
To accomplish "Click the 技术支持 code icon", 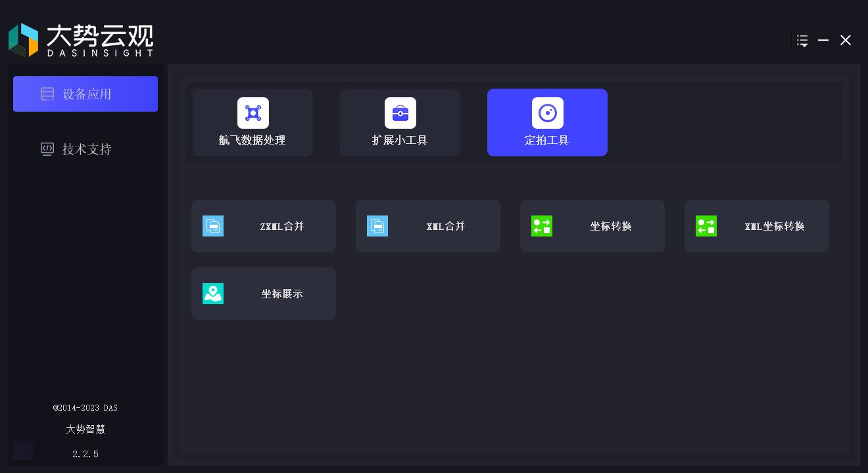I will 47,149.
